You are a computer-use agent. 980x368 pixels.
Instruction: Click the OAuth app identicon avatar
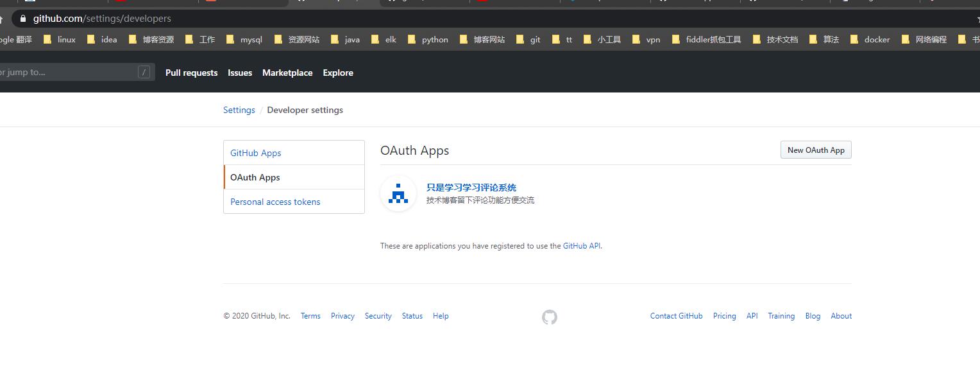tap(398, 193)
